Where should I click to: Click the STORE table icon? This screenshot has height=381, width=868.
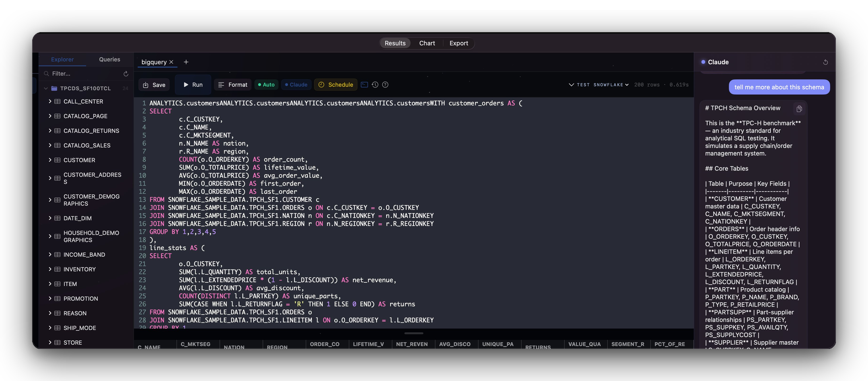[57, 342]
